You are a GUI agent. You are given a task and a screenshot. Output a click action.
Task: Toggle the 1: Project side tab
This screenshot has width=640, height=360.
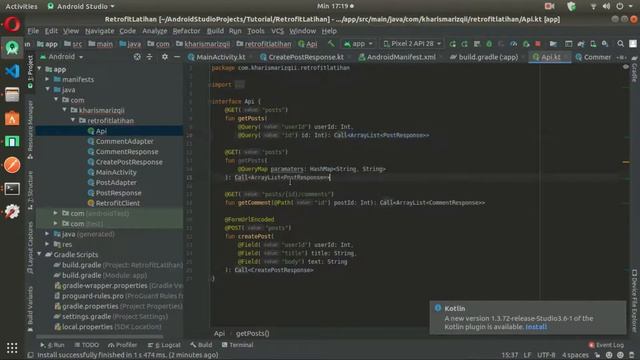(30, 72)
